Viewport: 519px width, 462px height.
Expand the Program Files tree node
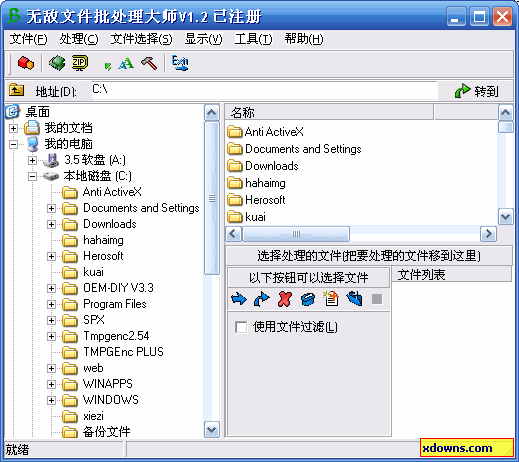point(51,304)
